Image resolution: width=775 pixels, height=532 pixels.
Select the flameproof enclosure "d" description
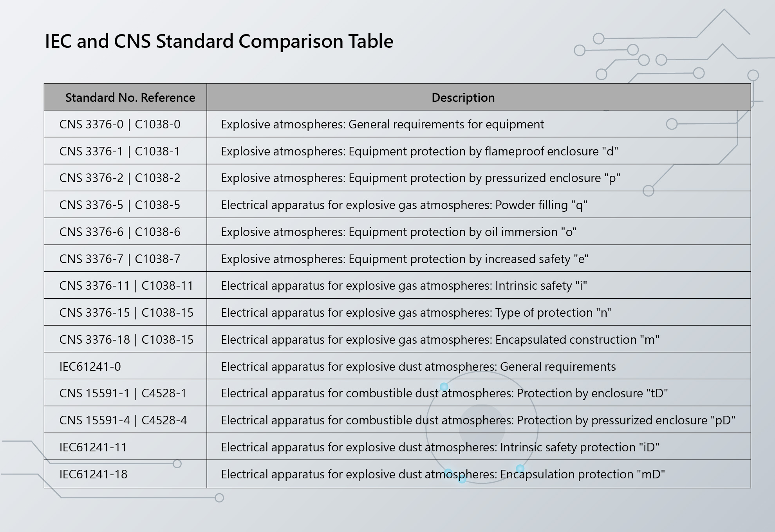(x=419, y=151)
